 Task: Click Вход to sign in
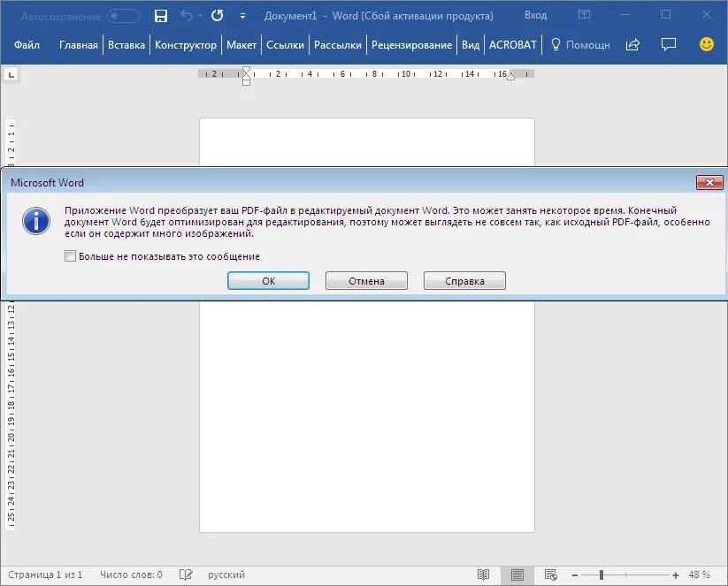(x=535, y=15)
